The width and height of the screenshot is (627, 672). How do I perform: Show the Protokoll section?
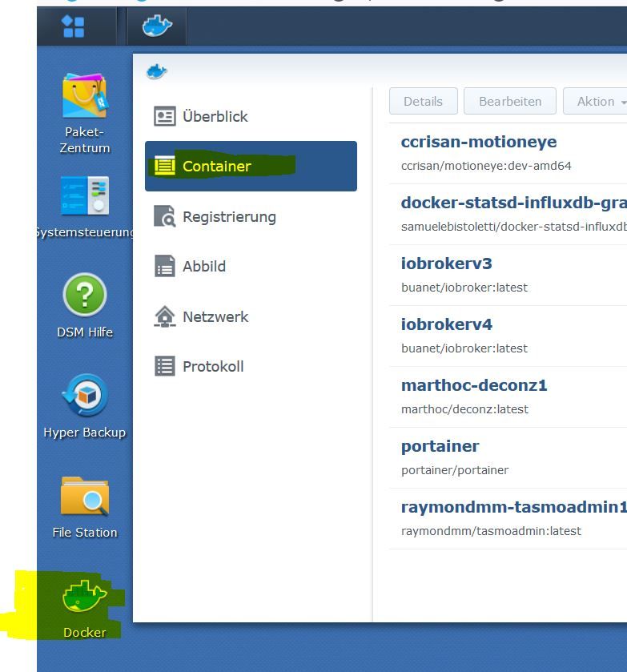point(251,366)
